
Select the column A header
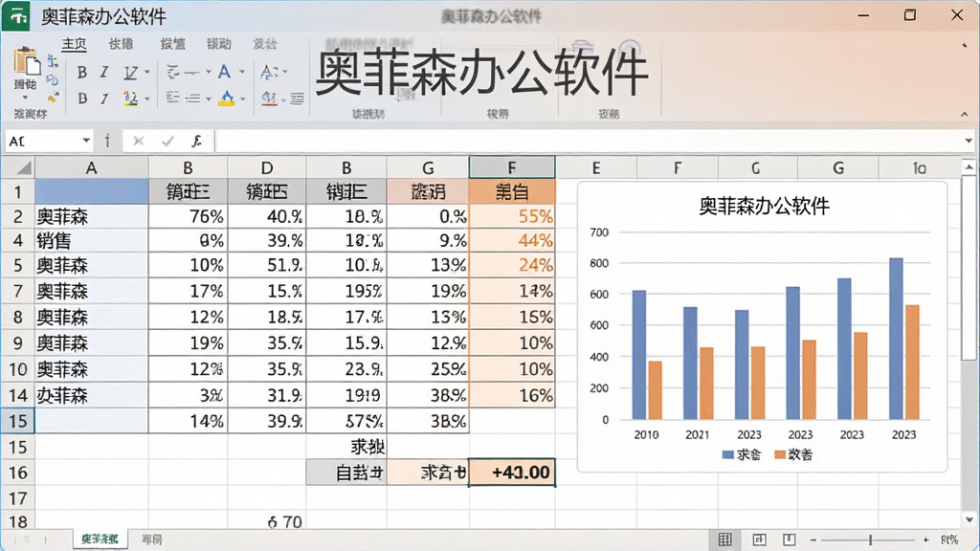(91, 167)
